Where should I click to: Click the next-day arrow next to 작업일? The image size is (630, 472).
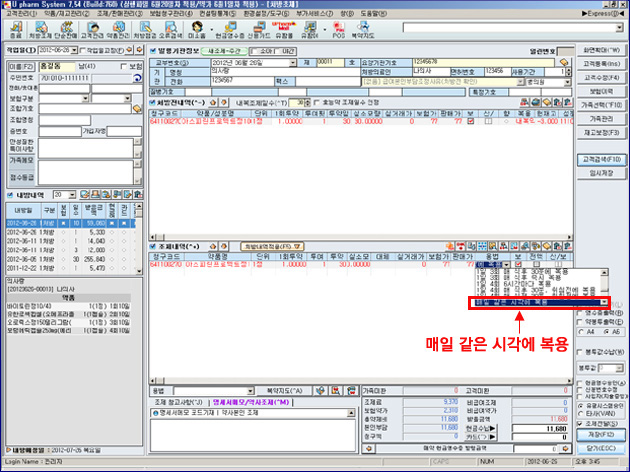(139, 50)
